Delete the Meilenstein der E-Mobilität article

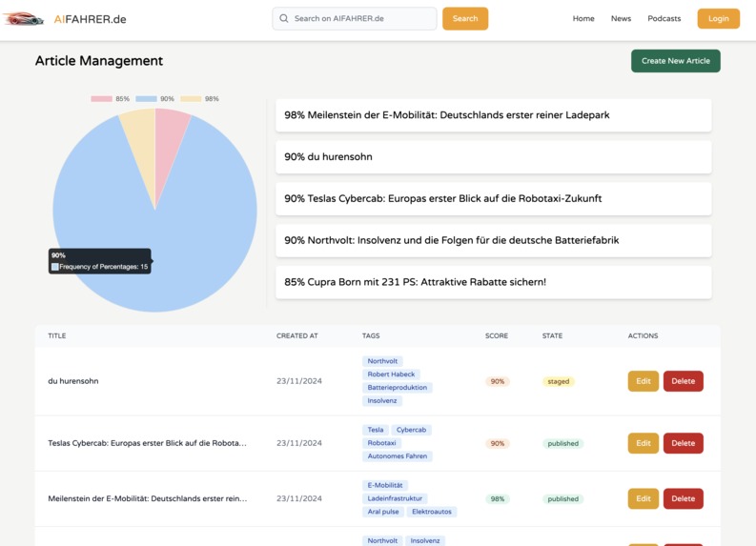pyautogui.click(x=684, y=498)
